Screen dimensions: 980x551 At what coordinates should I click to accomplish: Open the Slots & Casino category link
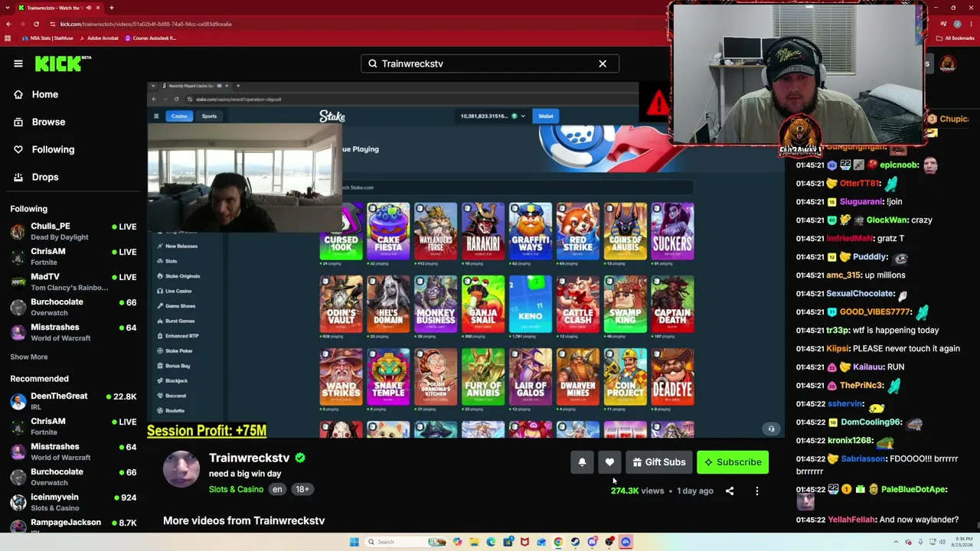(236, 489)
